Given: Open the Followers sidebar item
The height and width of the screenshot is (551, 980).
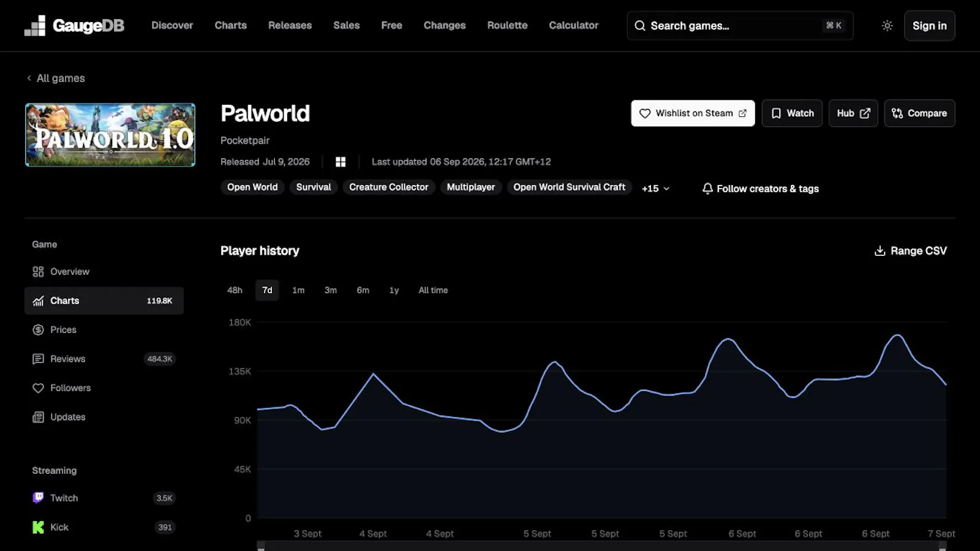Looking at the screenshot, I should click(x=104, y=388).
